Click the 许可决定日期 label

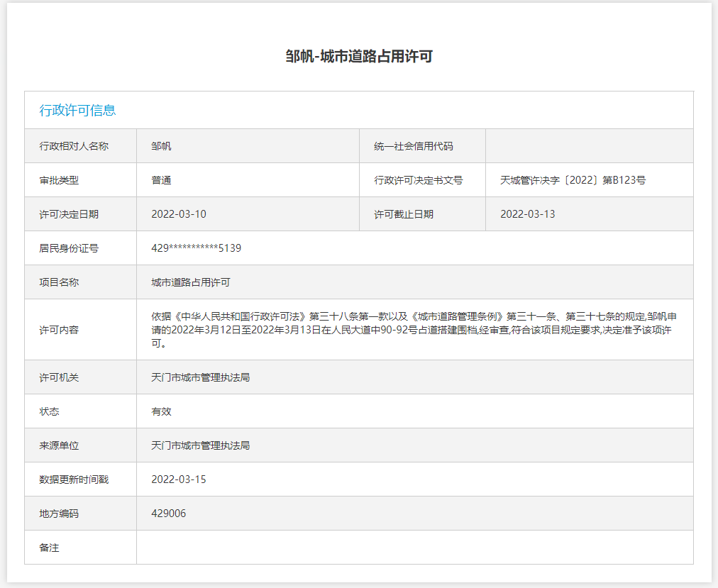click(69, 214)
